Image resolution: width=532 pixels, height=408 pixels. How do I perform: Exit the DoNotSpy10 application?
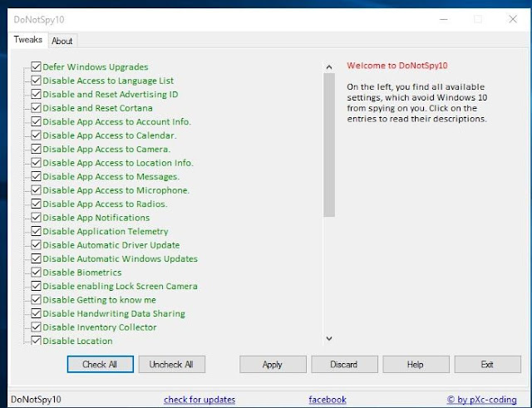click(x=488, y=364)
